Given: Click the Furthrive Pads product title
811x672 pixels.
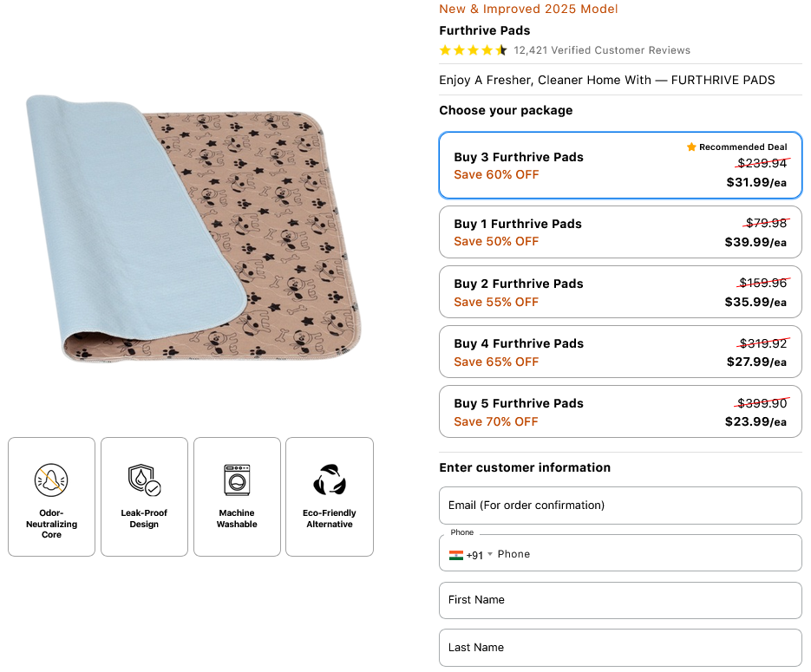Looking at the screenshot, I should click(x=484, y=30).
